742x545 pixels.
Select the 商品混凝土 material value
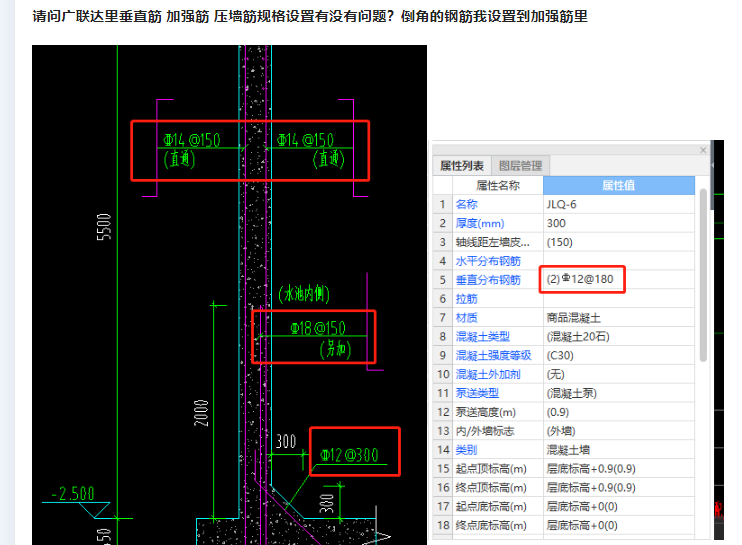(x=619, y=318)
